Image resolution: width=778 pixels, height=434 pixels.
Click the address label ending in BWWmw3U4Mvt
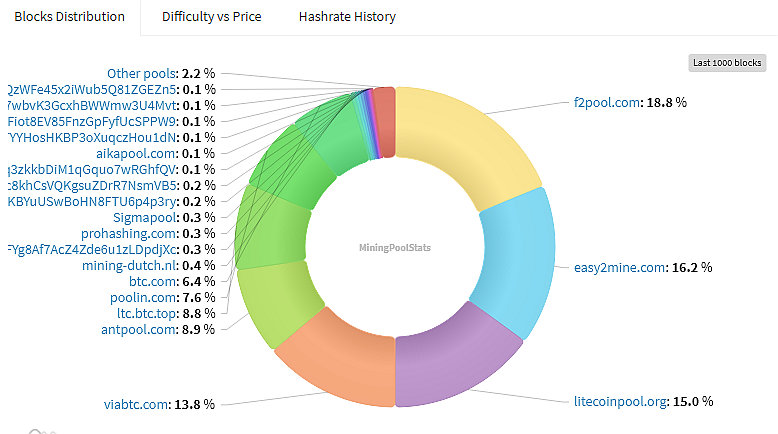click(x=92, y=106)
